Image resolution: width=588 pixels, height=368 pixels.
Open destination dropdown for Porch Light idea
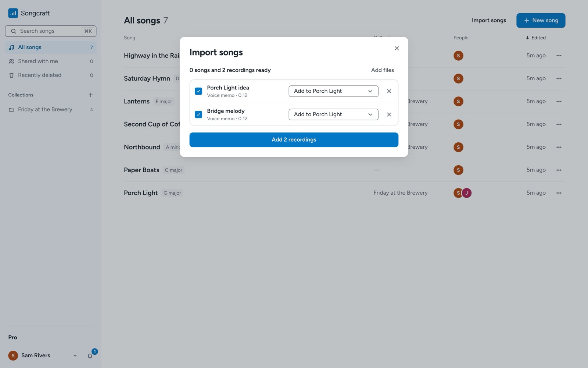[333, 91]
